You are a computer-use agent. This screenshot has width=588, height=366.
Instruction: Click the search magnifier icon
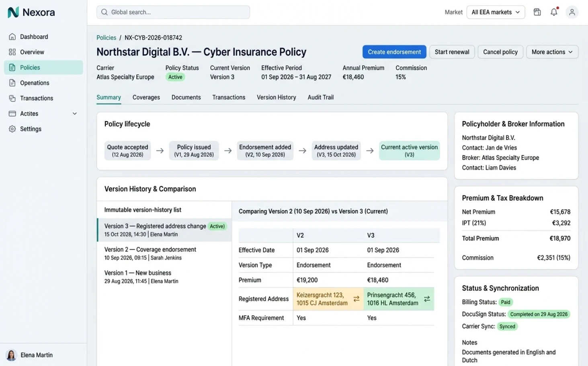(104, 12)
